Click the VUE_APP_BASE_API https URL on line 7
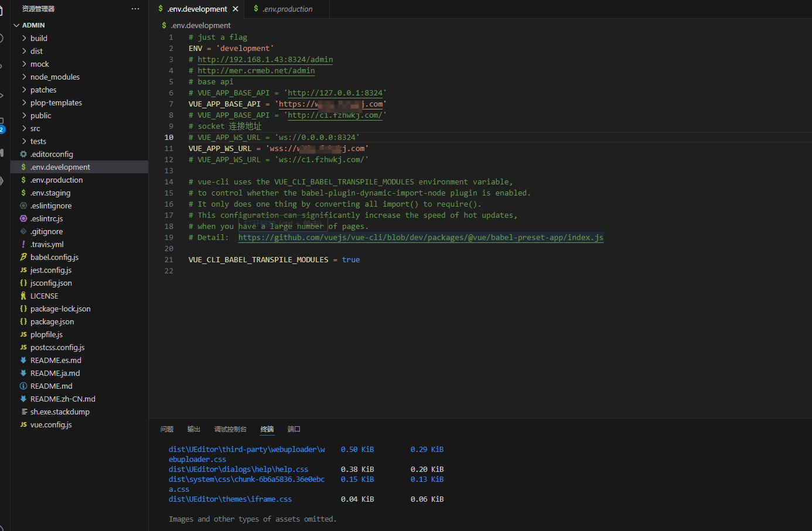Screen dimensions: 812x531 (x=330, y=104)
